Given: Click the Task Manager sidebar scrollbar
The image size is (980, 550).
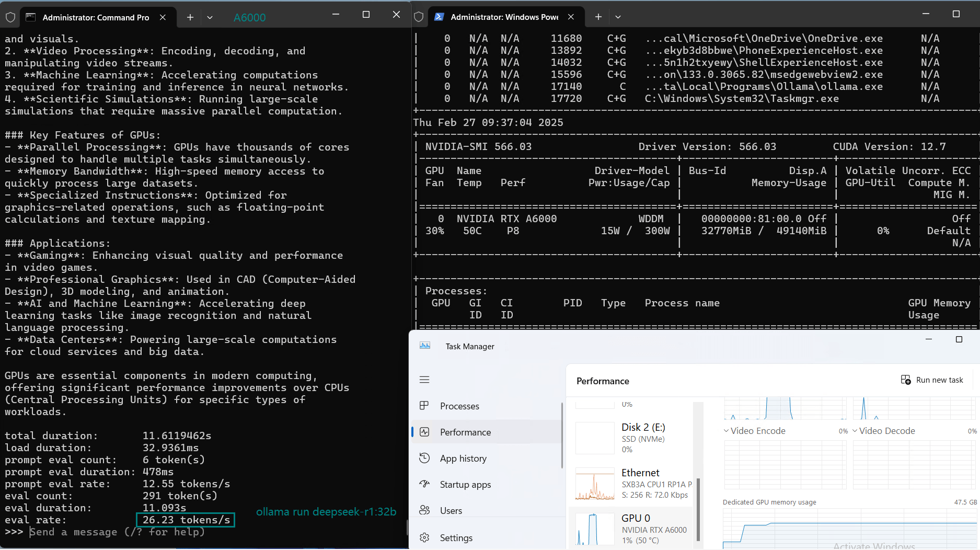Looking at the screenshot, I should (562, 436).
